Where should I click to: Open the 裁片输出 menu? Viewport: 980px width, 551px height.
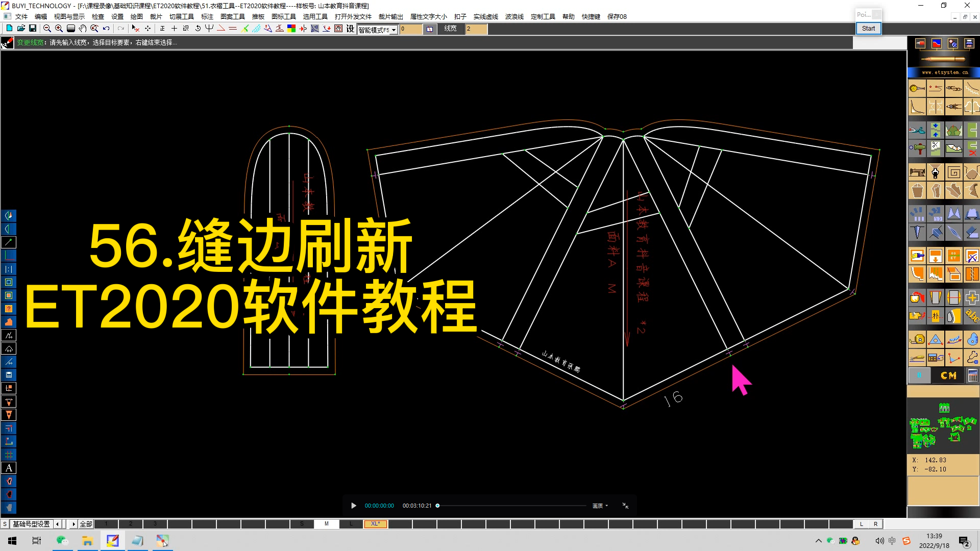click(x=391, y=17)
